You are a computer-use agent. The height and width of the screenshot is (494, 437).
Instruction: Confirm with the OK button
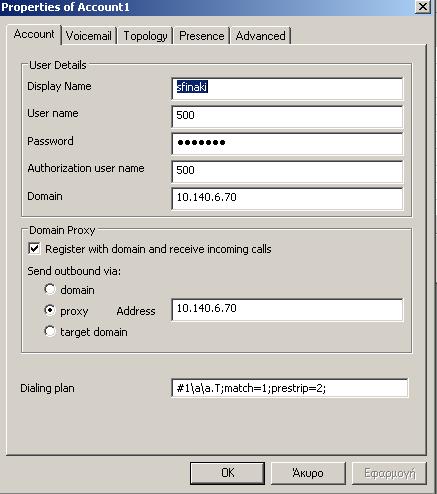(x=228, y=473)
